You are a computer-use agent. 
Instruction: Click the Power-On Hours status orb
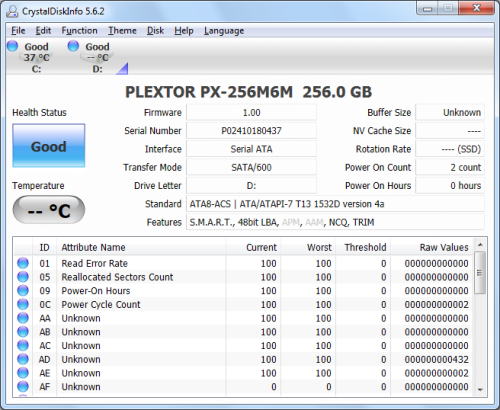click(23, 290)
